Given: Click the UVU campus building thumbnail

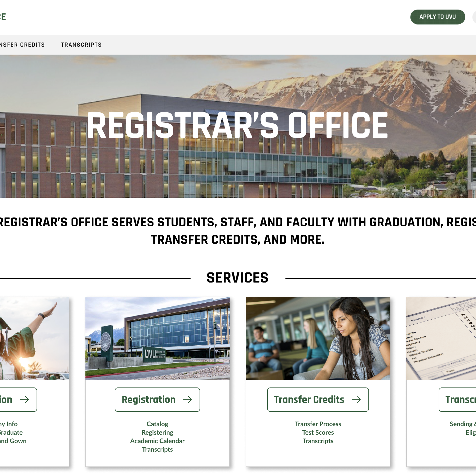Looking at the screenshot, I should coord(157,338).
